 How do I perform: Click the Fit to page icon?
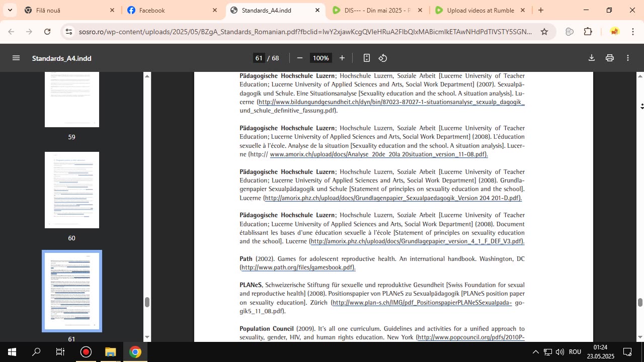coord(367,58)
